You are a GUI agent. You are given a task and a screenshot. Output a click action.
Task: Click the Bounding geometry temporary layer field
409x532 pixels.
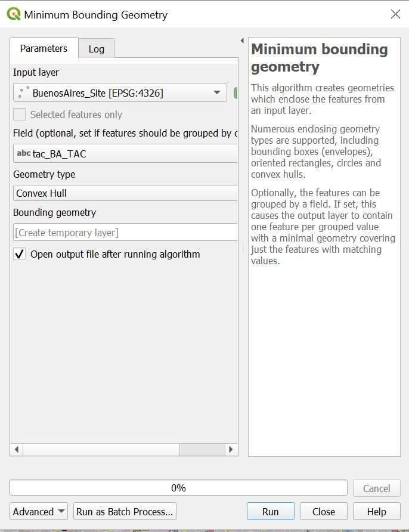tap(119, 231)
